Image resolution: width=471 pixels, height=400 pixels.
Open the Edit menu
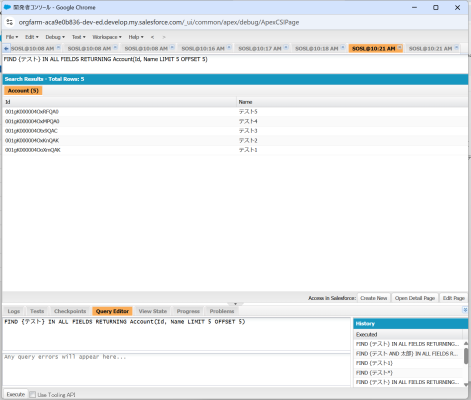tap(32, 37)
